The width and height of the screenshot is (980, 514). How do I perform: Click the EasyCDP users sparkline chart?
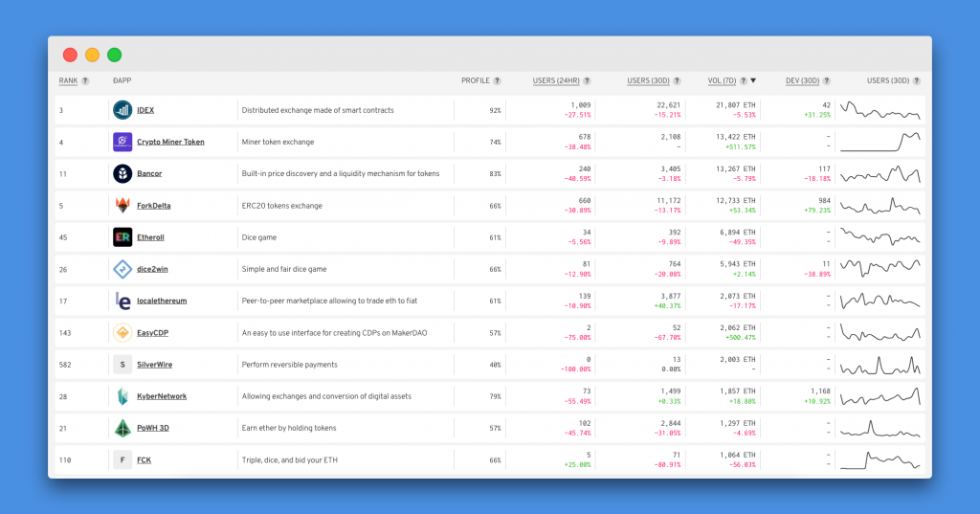(x=880, y=333)
